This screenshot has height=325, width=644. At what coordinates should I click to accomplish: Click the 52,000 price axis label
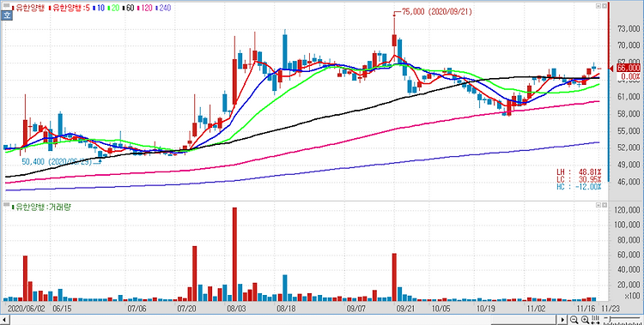click(x=629, y=147)
